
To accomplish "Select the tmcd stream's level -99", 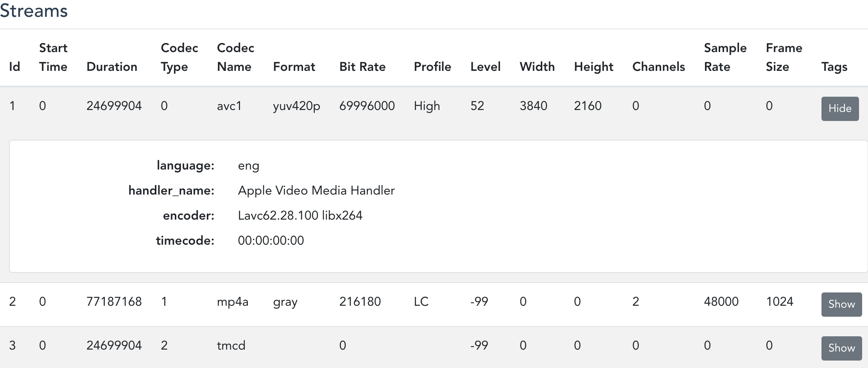I will (479, 345).
